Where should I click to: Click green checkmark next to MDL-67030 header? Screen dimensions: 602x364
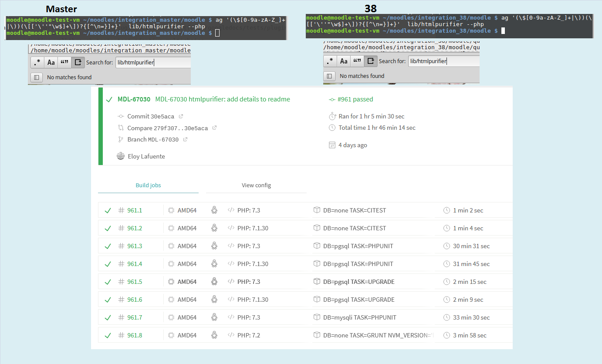109,100
